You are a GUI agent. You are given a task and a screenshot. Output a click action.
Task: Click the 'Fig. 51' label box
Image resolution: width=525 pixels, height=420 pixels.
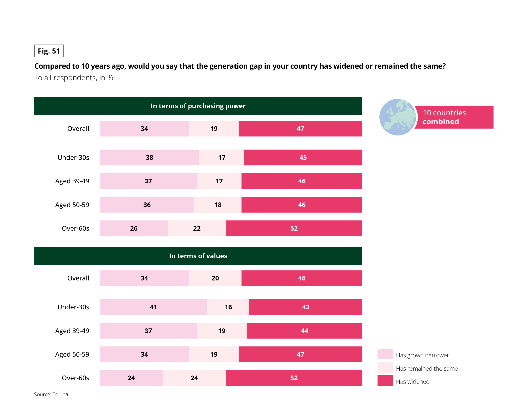(x=49, y=51)
